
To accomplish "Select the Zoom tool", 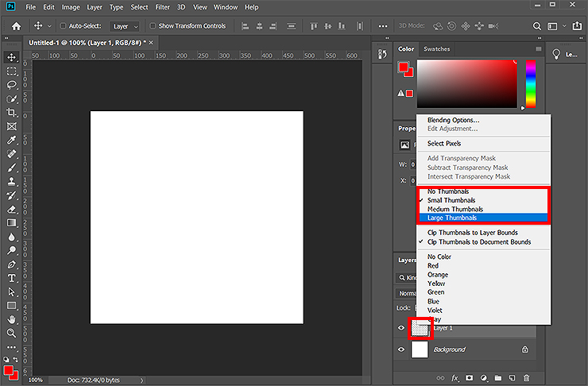I will pyautogui.click(x=12, y=333).
